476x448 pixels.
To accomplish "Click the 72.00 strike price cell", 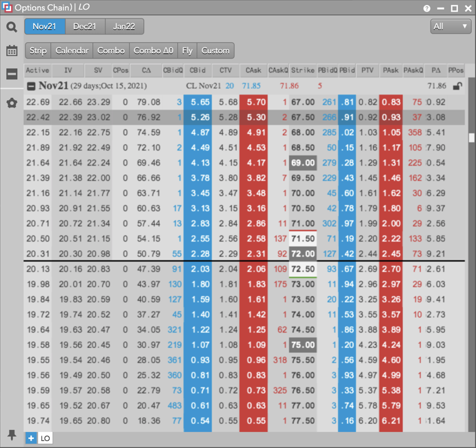I will coord(302,253).
